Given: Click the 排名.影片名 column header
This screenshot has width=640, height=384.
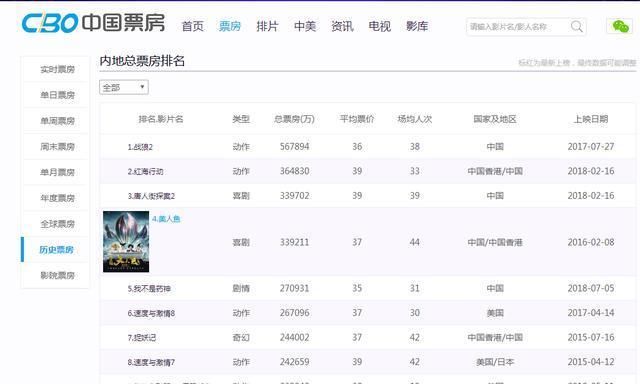Looking at the screenshot, I should click(161, 119).
